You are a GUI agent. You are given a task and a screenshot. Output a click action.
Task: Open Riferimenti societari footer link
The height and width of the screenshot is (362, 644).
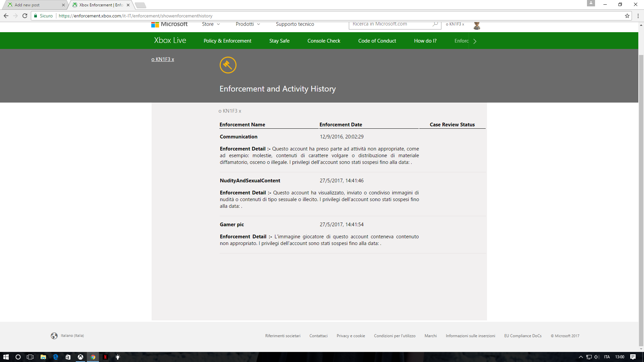283,336
